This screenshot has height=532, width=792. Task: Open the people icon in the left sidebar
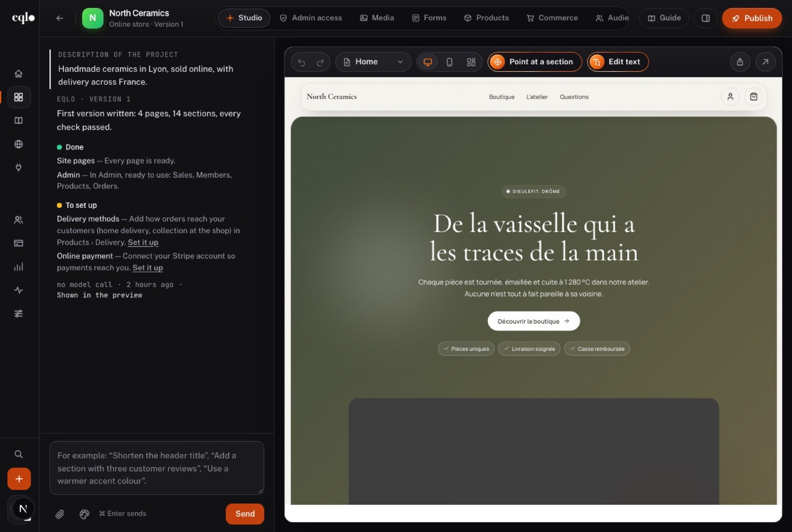(x=18, y=220)
